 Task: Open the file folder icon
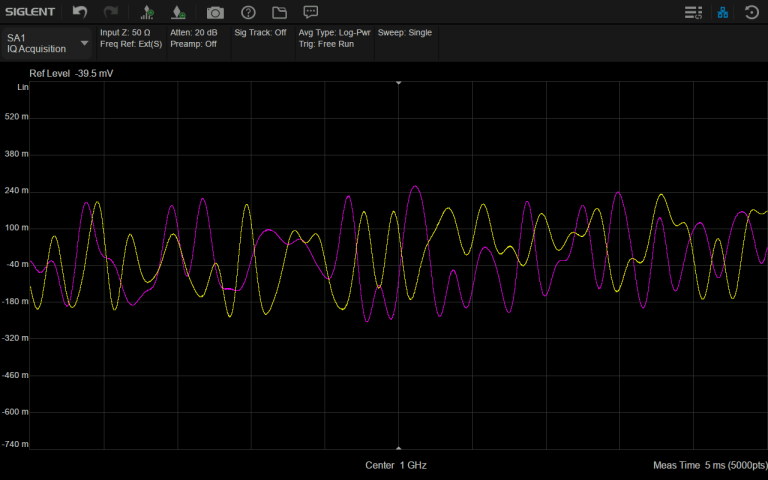click(279, 12)
